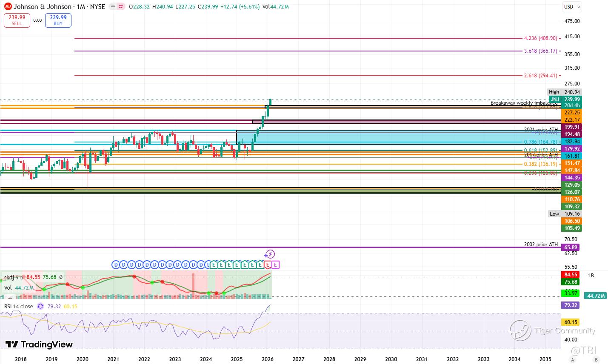Click the 2021 prior ATH label
The image size is (608, 364).
tap(541, 129)
